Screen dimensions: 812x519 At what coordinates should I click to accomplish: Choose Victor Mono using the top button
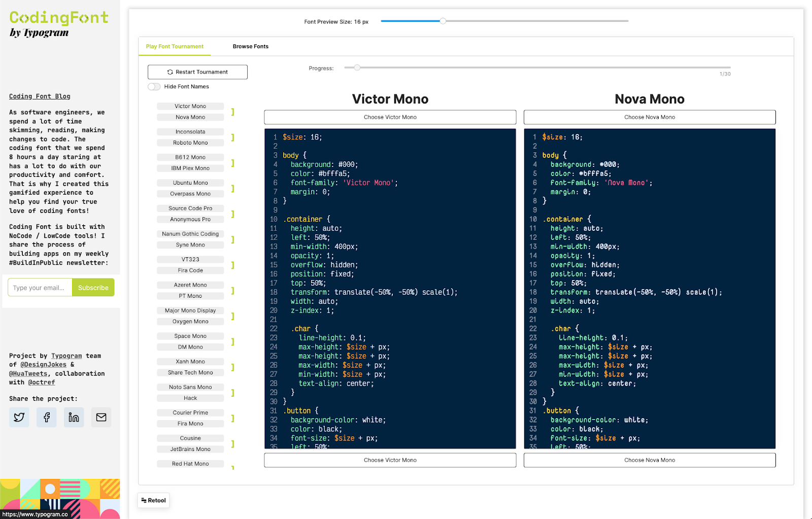click(x=390, y=117)
